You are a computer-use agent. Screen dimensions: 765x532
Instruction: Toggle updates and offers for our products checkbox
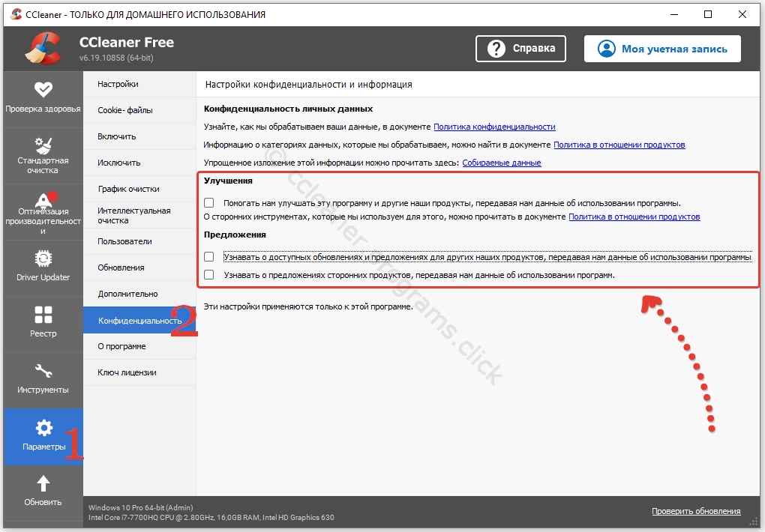click(x=209, y=257)
